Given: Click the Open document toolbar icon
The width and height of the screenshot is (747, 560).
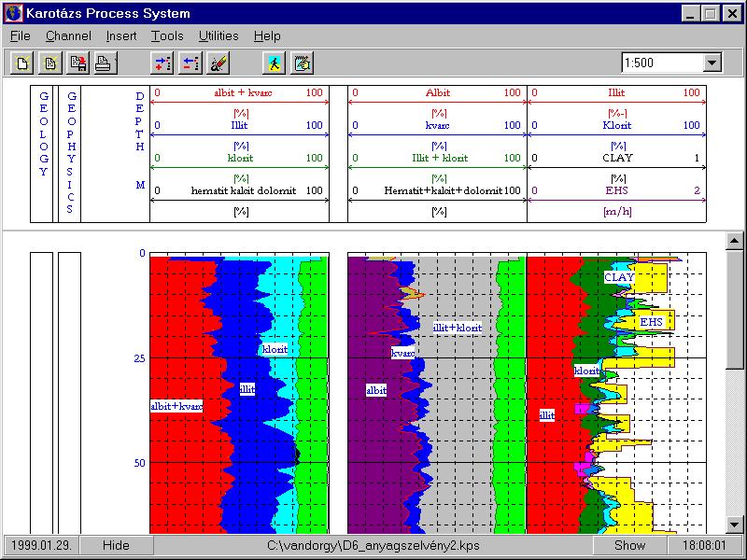Looking at the screenshot, I should click(x=49, y=63).
